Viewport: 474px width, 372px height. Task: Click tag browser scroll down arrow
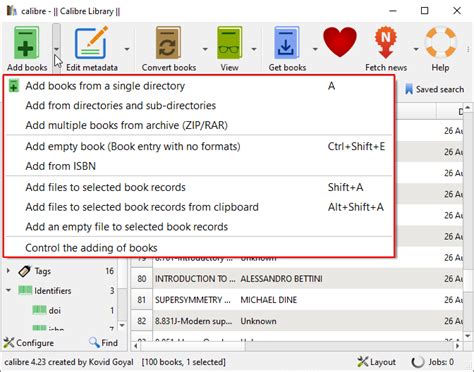122,325
